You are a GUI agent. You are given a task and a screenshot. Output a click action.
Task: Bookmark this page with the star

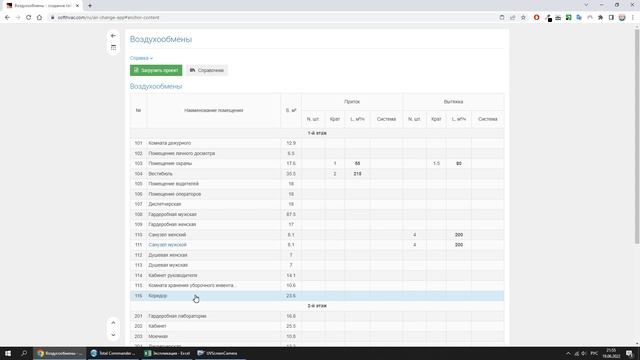pos(523,18)
